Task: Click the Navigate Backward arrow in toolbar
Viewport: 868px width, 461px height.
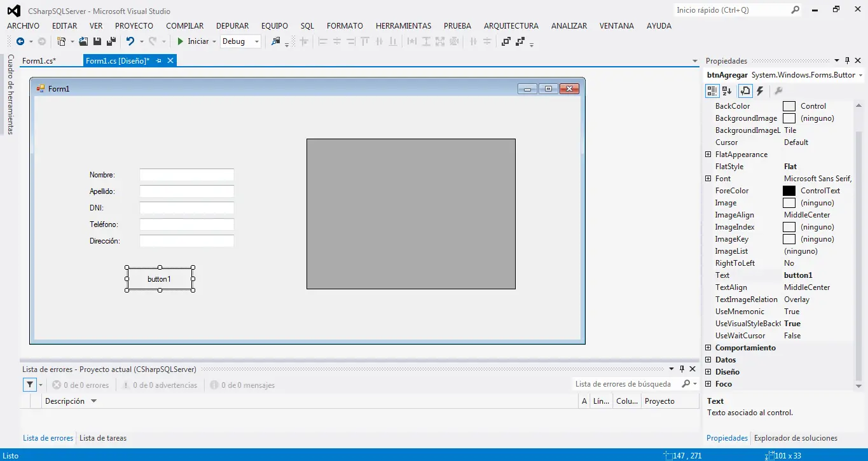Action: click(20, 41)
